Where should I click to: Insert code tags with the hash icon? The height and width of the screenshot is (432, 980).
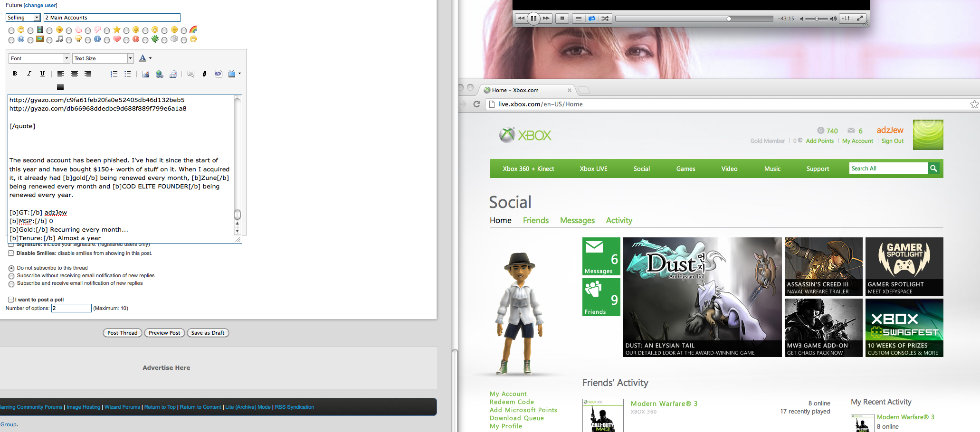204,74
